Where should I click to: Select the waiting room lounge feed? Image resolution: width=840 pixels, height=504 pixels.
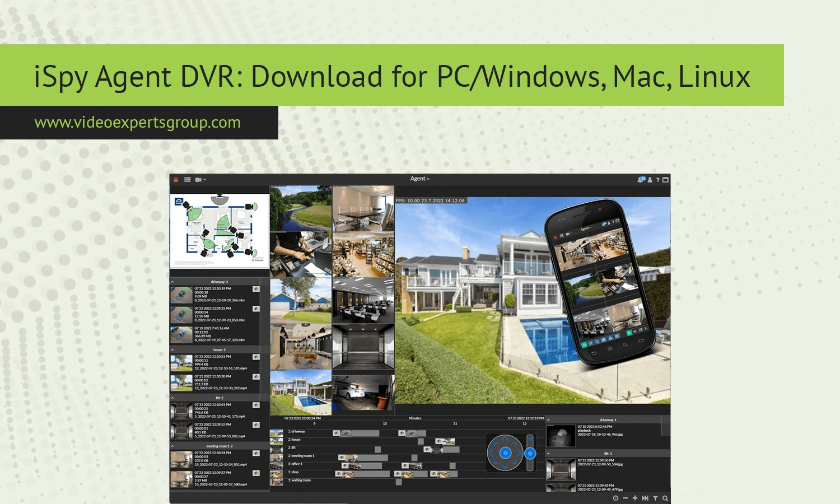(301, 347)
